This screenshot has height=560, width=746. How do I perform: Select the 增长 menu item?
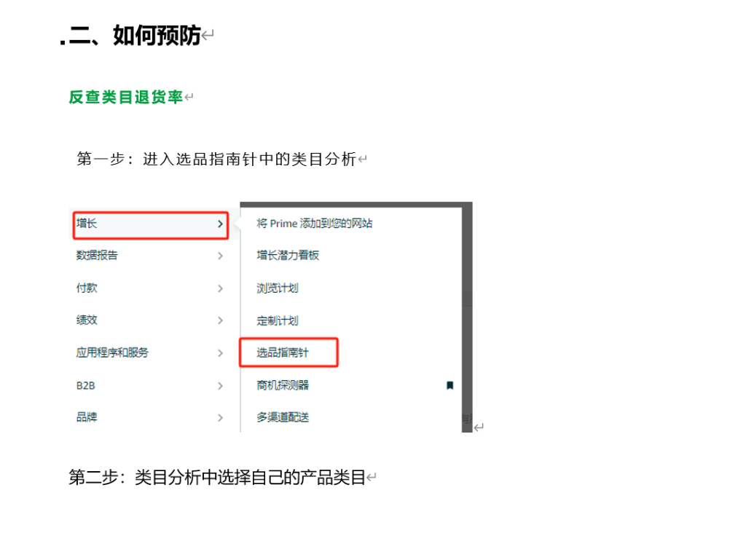(x=87, y=224)
